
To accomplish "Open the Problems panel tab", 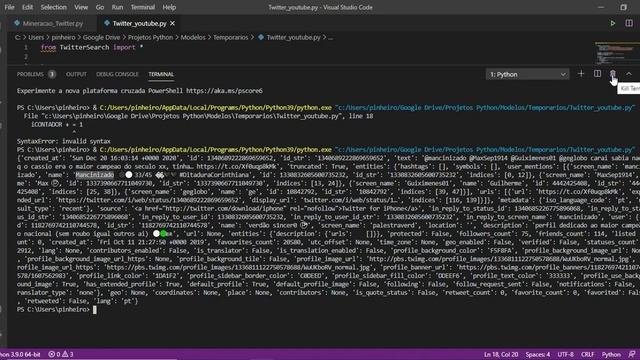I will click(x=30, y=74).
